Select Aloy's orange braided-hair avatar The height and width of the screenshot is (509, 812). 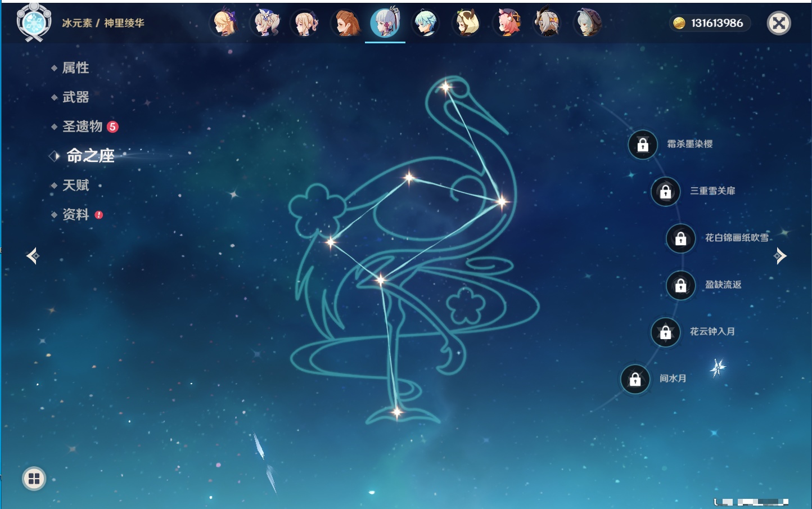(346, 23)
